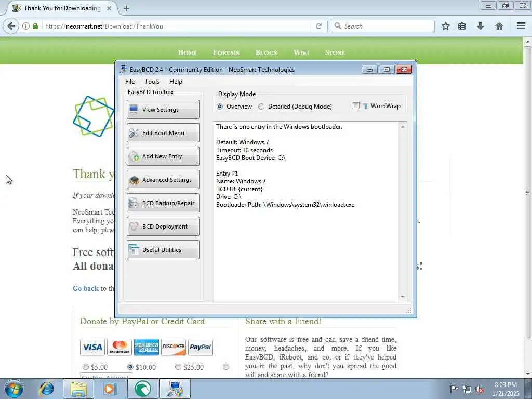Image resolution: width=532 pixels, height=399 pixels.
Task: Reload the current page
Action: (318, 26)
